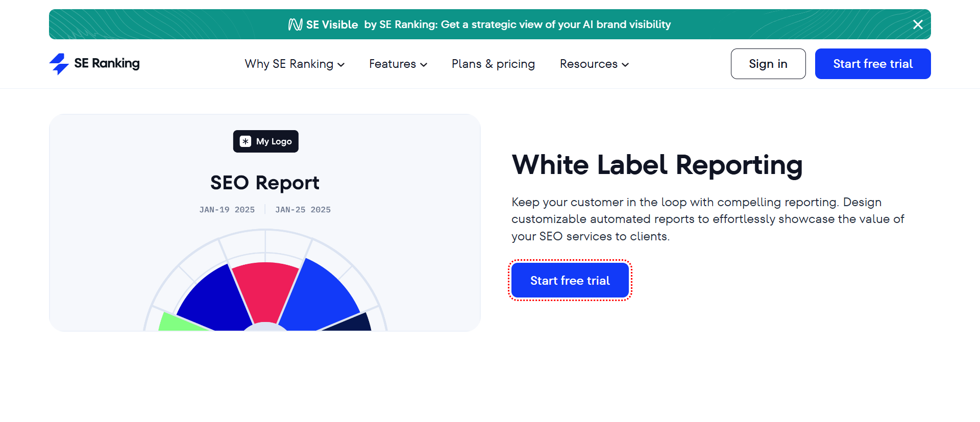Click the SEO Report title in preview
Screen dimensions: 980x422
click(264, 183)
